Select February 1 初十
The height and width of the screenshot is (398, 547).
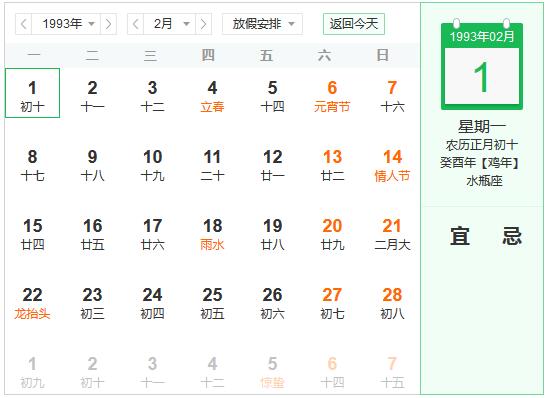[32, 93]
